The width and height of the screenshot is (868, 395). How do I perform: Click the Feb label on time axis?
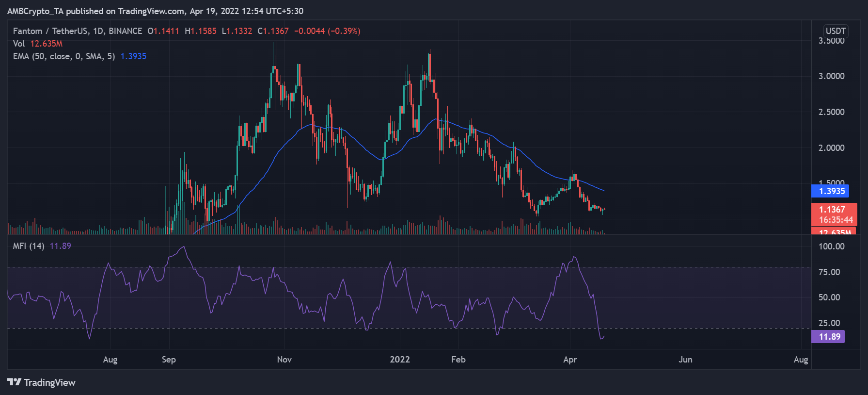(458, 360)
